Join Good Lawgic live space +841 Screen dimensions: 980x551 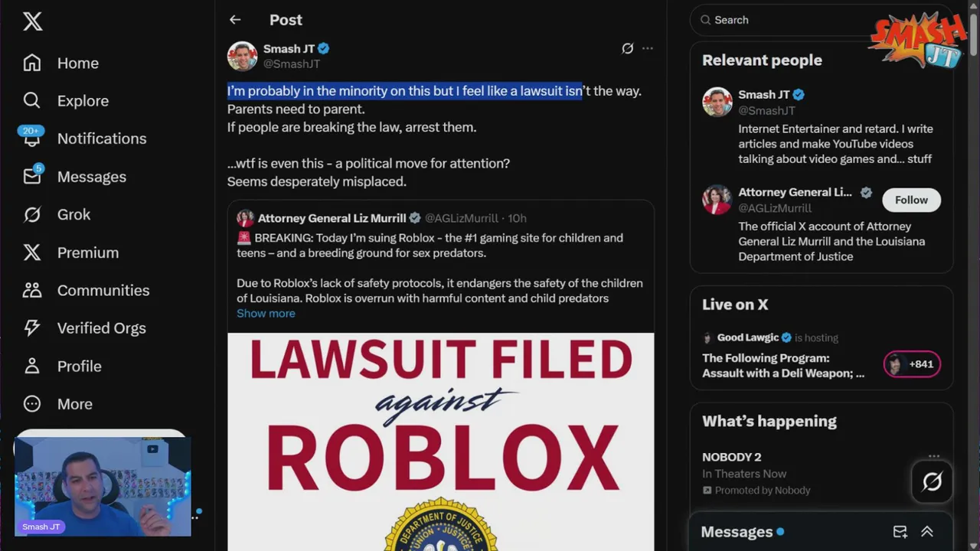tap(912, 364)
